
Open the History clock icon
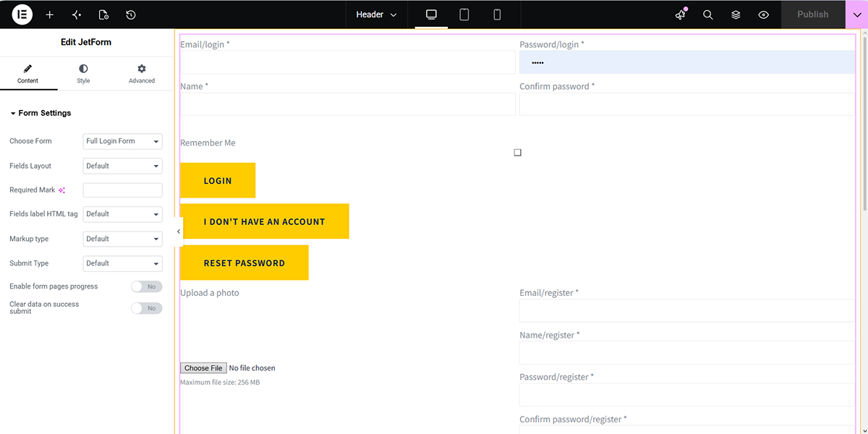point(131,14)
